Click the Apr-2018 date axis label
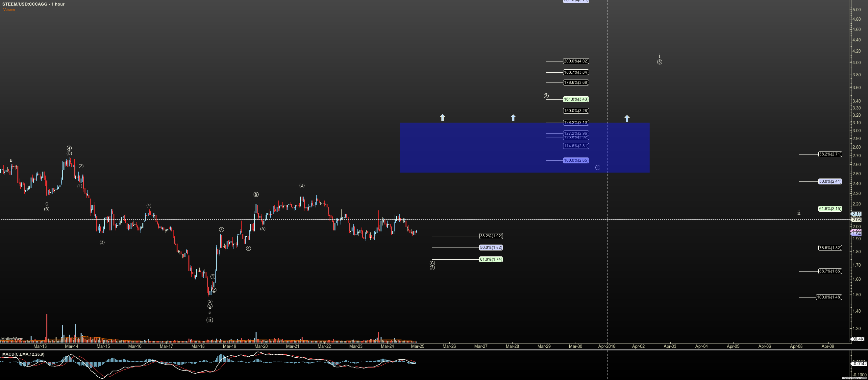Image resolution: width=868 pixels, height=380 pixels. coord(607,346)
